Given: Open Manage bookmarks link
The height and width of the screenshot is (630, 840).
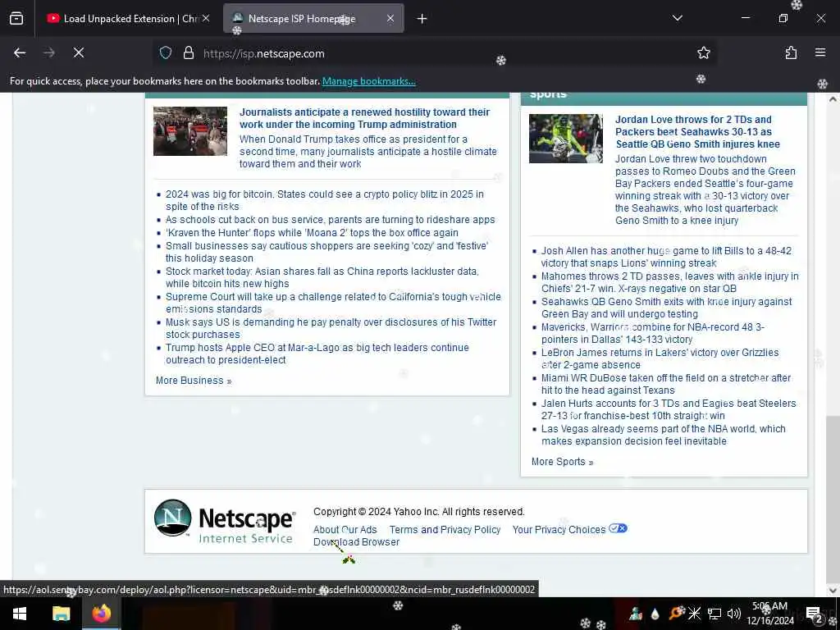Looking at the screenshot, I should click(369, 81).
